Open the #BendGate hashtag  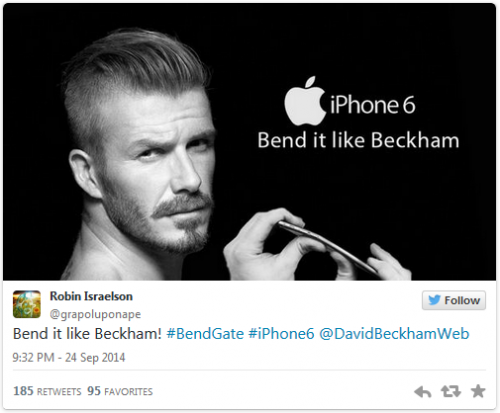(205, 334)
